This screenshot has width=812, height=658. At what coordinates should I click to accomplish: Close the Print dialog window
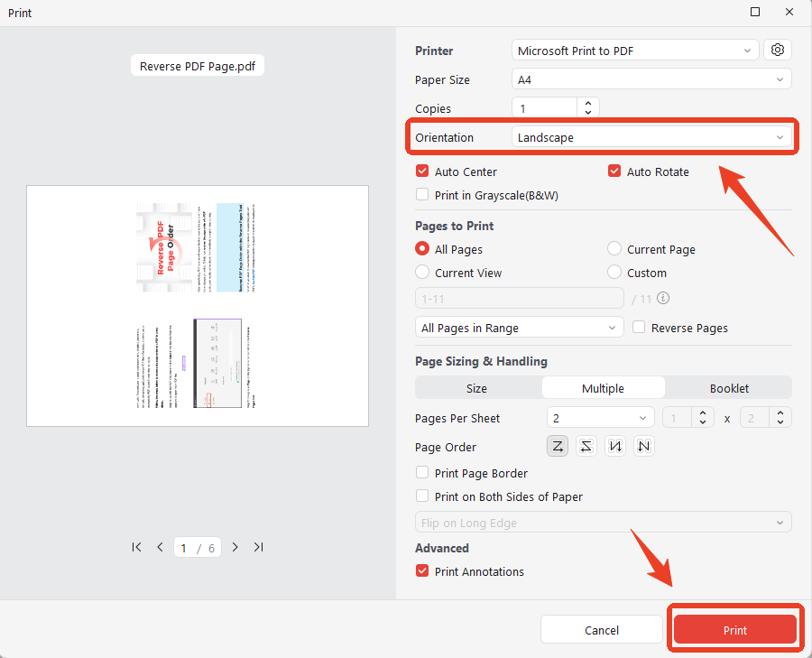[x=789, y=12]
